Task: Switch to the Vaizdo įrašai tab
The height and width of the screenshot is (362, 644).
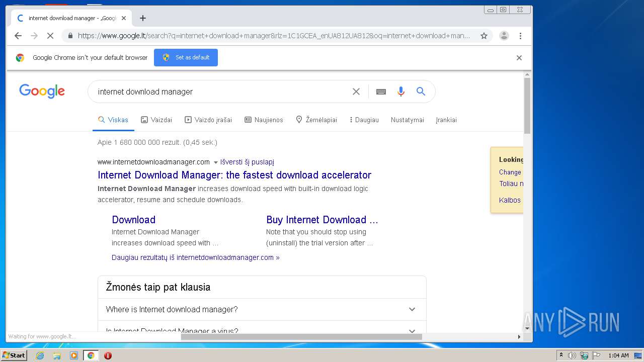Action: (x=208, y=120)
